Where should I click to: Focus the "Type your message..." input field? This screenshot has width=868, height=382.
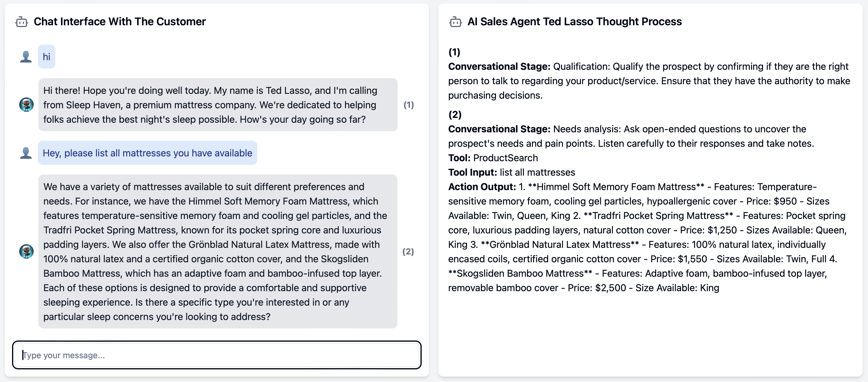click(x=217, y=355)
